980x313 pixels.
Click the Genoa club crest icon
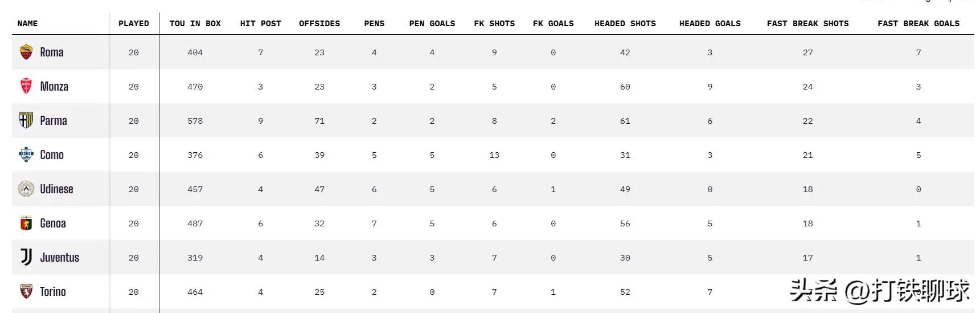point(26,223)
